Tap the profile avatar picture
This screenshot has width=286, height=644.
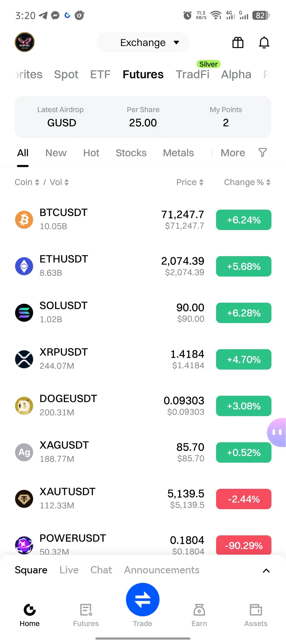tap(25, 42)
